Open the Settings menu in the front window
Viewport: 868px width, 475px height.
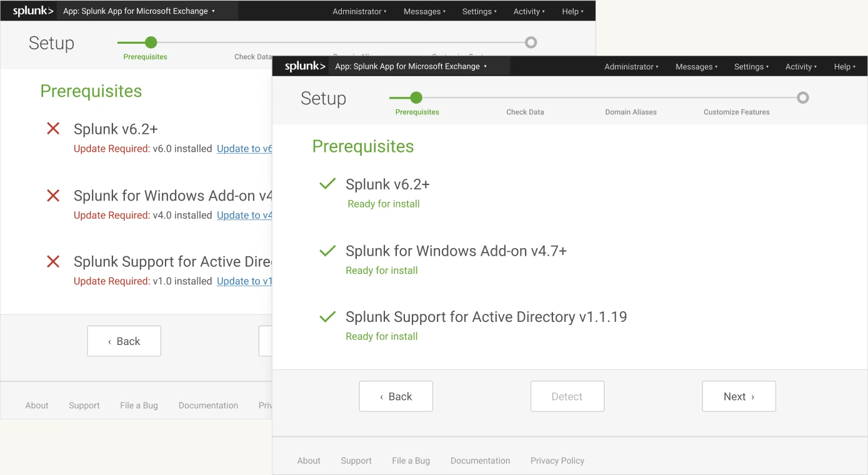tap(751, 67)
